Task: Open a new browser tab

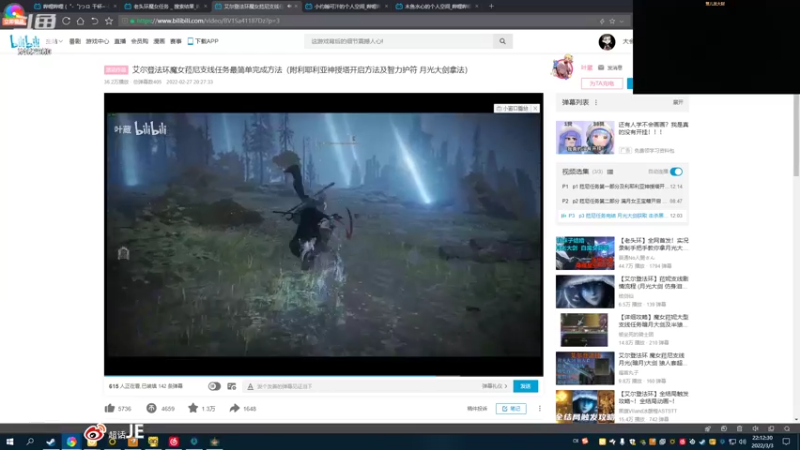Action: [491, 6]
